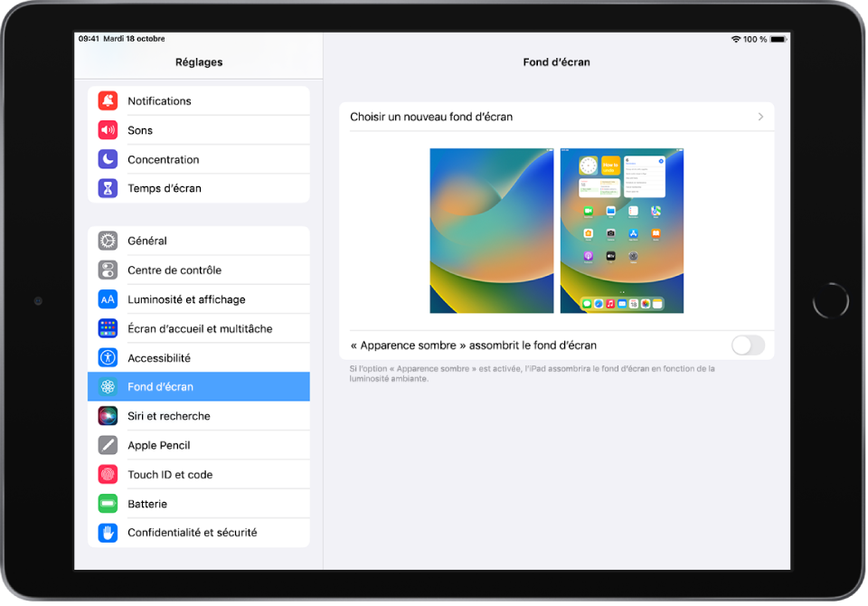Tap the Concentration moon icon

pyautogui.click(x=108, y=159)
